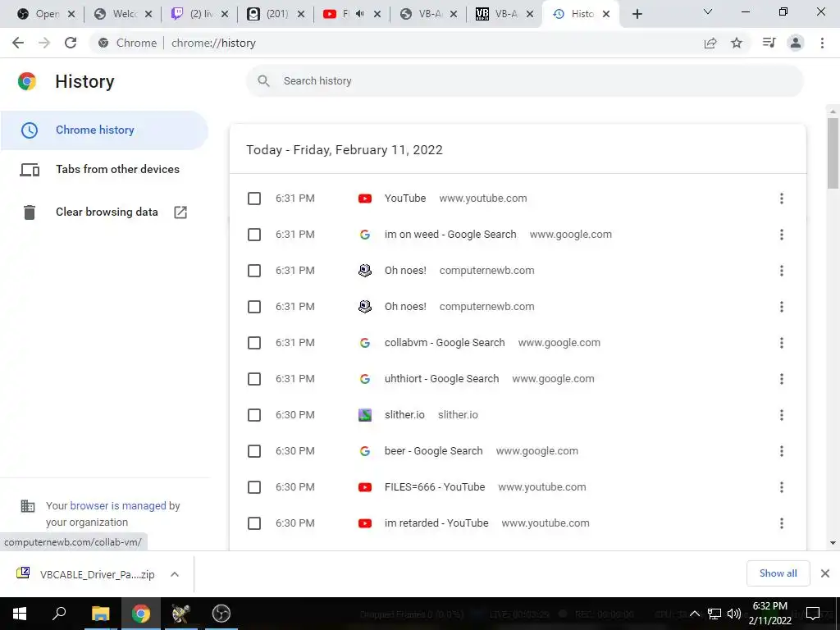Show hidden system tray icons

click(x=694, y=614)
